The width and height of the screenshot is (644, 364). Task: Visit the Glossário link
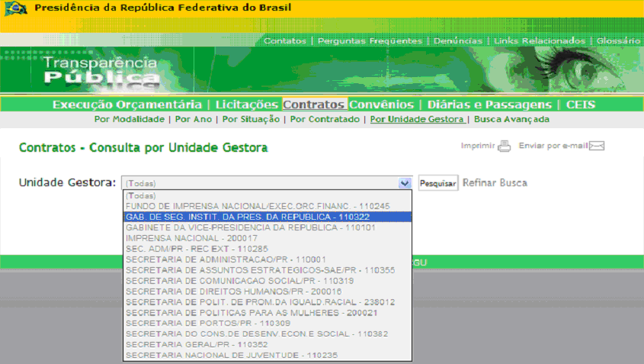click(x=618, y=40)
